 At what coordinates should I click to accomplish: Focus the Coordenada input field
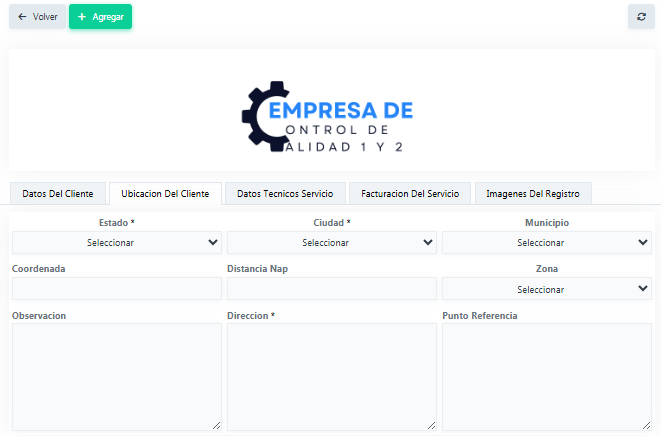coord(117,289)
